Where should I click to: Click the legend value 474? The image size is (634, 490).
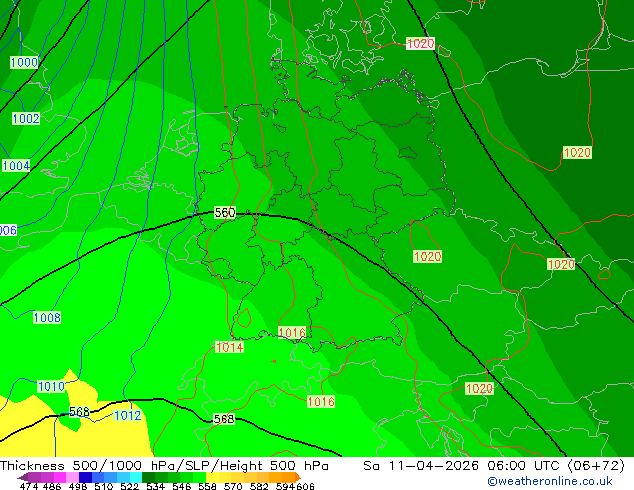click(x=29, y=486)
